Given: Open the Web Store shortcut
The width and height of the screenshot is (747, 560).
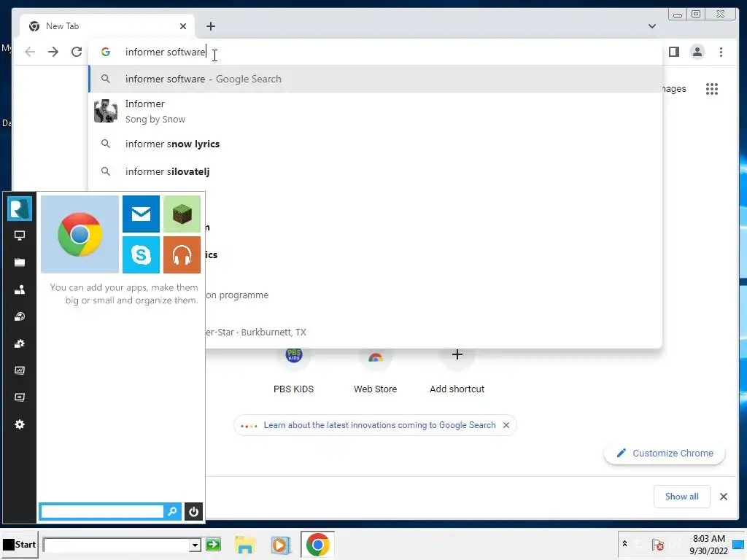Looking at the screenshot, I should (x=376, y=371).
